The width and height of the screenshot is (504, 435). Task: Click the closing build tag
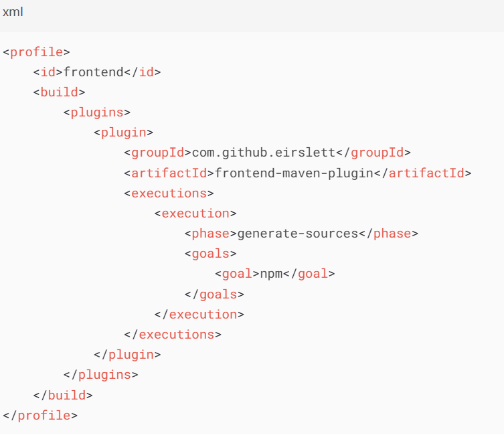click(x=63, y=396)
